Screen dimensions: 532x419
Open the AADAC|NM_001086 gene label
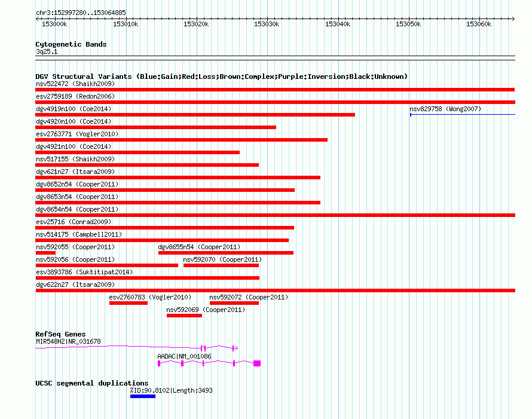tap(184, 357)
